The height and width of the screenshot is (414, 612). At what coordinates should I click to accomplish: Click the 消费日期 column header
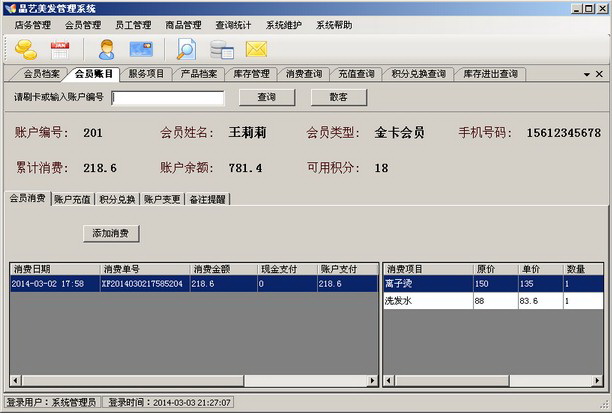[55, 269]
